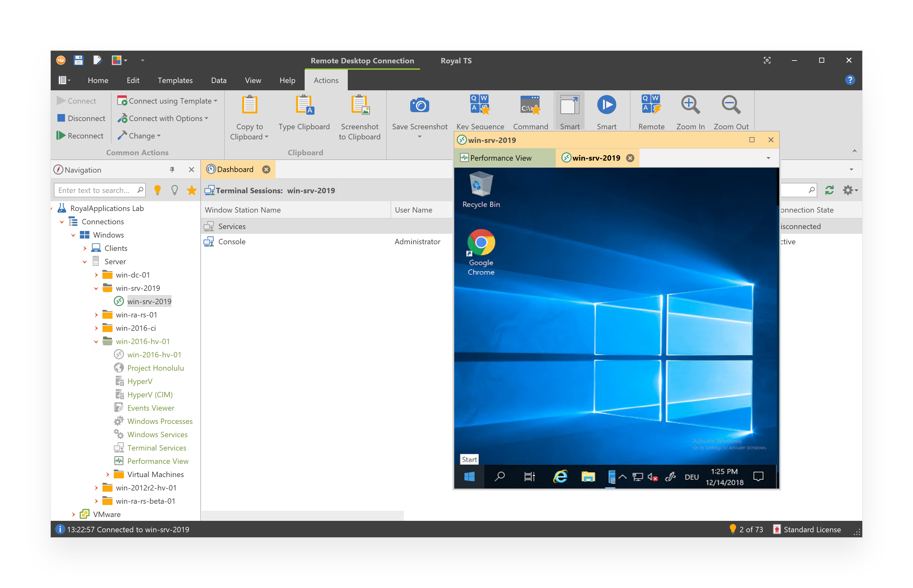Viewport: 913px width, 588px height.
Task: Click the search magnifier in remote taskbar
Action: point(499,476)
